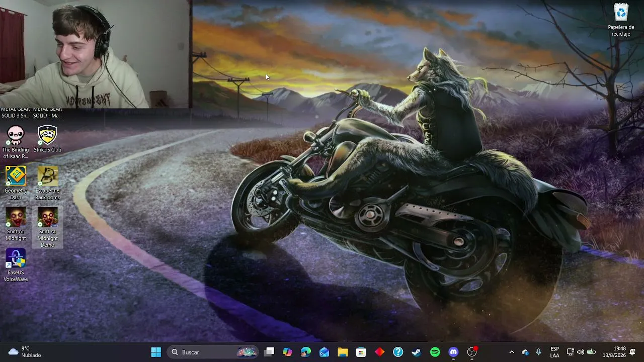Image resolution: width=644 pixels, height=362 pixels.
Task: Open the clock and calendar at 19:48
Action: click(x=614, y=352)
